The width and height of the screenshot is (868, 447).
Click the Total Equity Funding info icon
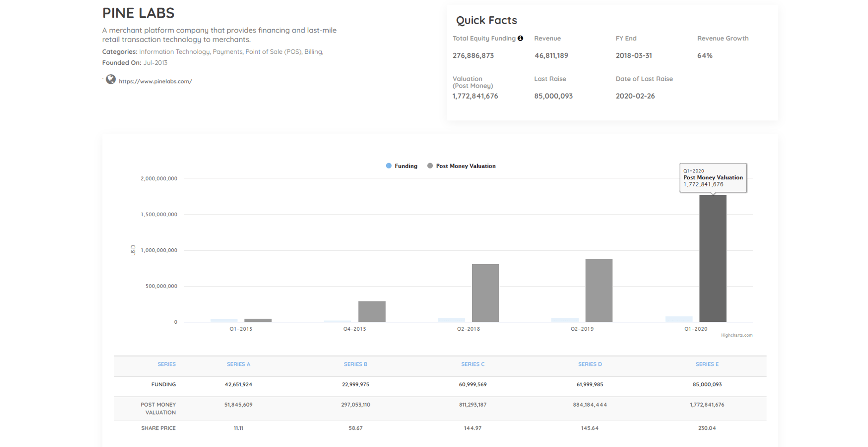point(520,38)
